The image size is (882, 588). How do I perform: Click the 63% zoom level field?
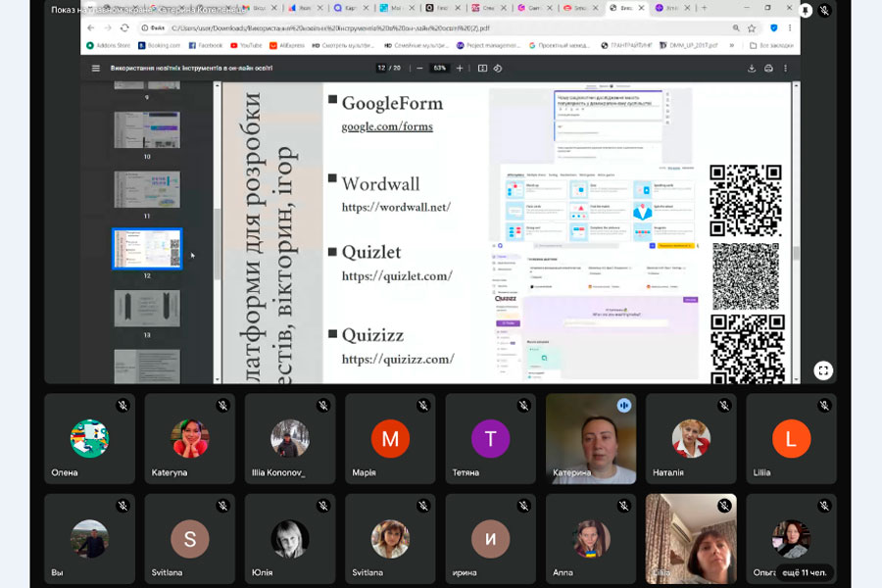pos(439,69)
